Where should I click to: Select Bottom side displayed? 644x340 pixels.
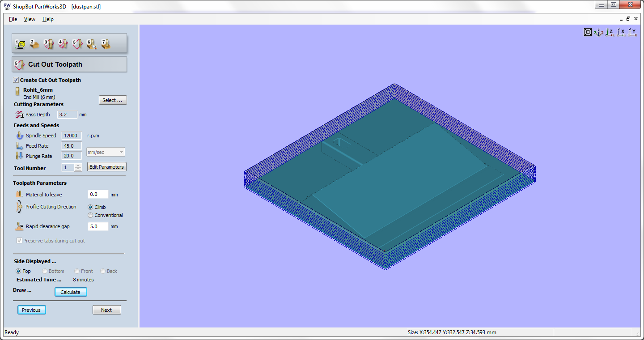tap(45, 271)
